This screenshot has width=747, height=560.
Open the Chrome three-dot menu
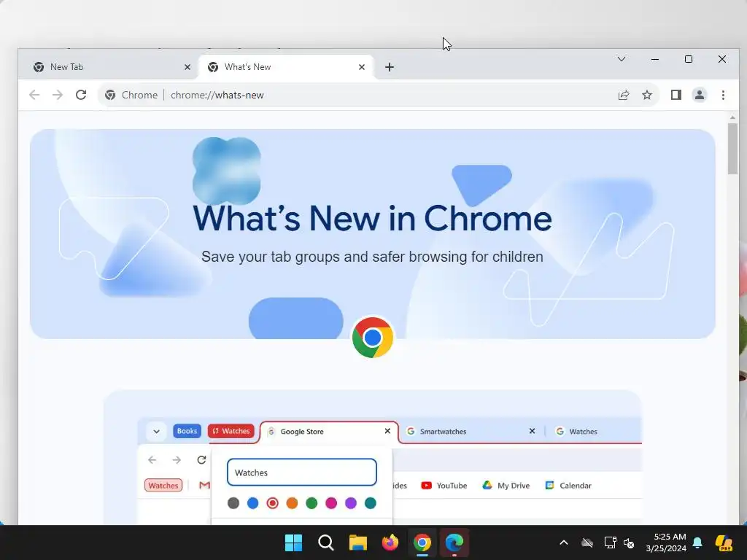tap(723, 95)
